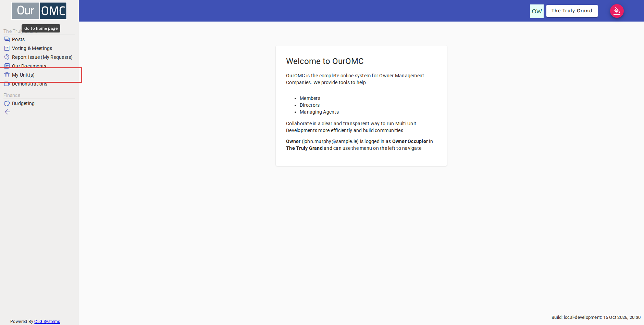Click the My Unit(s) building icon

(7, 75)
